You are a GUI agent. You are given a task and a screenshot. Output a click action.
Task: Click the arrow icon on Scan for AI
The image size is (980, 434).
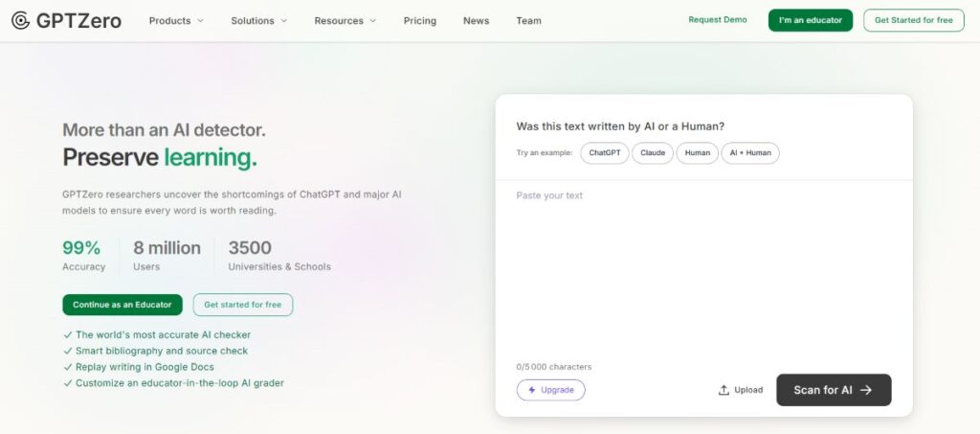point(865,390)
